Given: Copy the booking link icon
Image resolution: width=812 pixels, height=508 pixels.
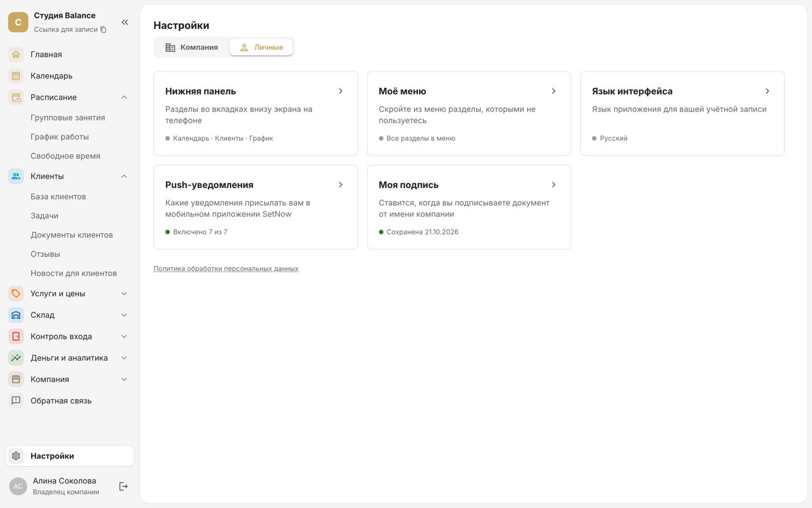Looking at the screenshot, I should tap(103, 29).
